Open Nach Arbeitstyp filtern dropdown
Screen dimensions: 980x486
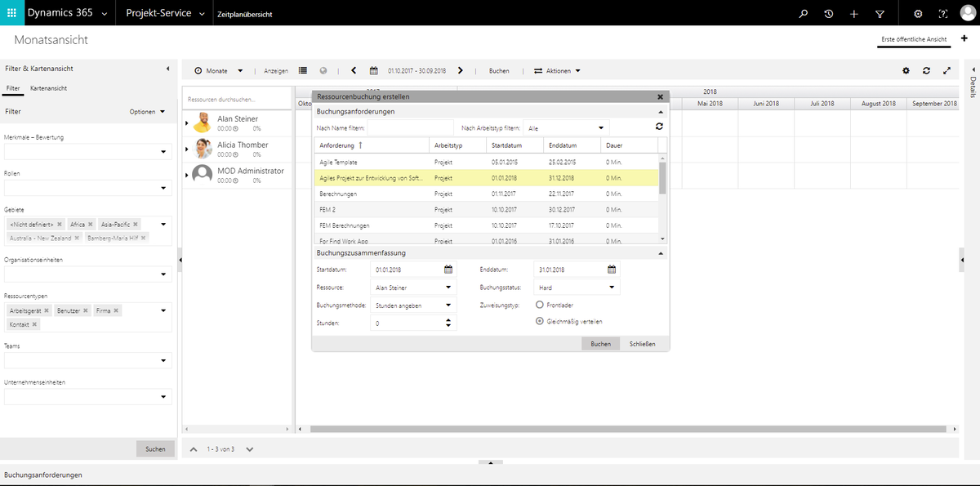click(601, 128)
